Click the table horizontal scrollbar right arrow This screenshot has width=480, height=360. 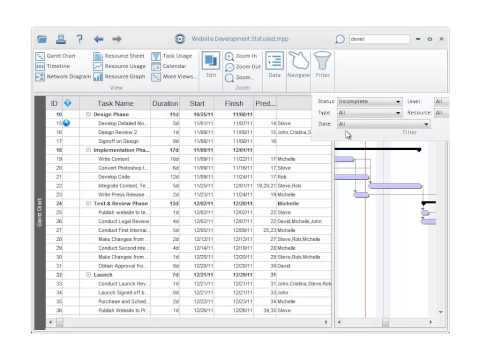click(326, 322)
